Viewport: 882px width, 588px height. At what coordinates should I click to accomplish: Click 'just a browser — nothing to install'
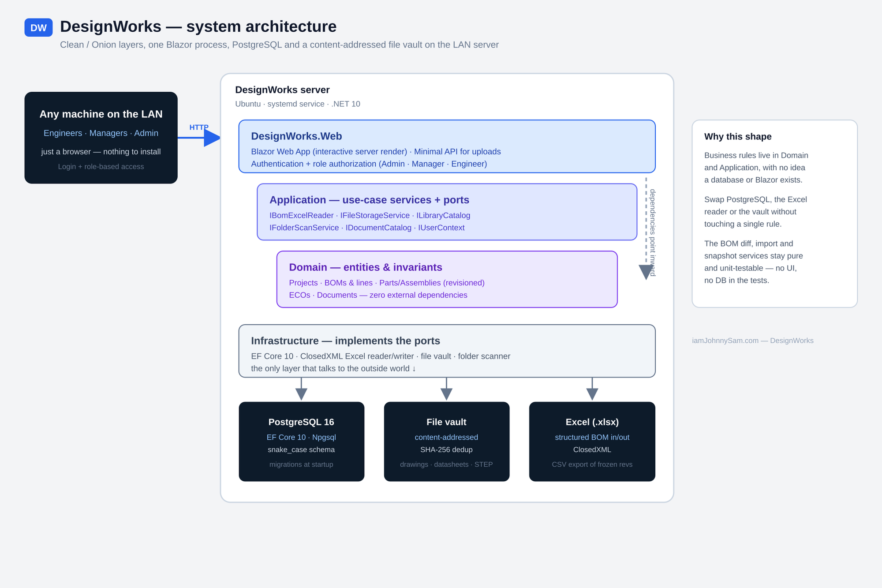(x=101, y=151)
